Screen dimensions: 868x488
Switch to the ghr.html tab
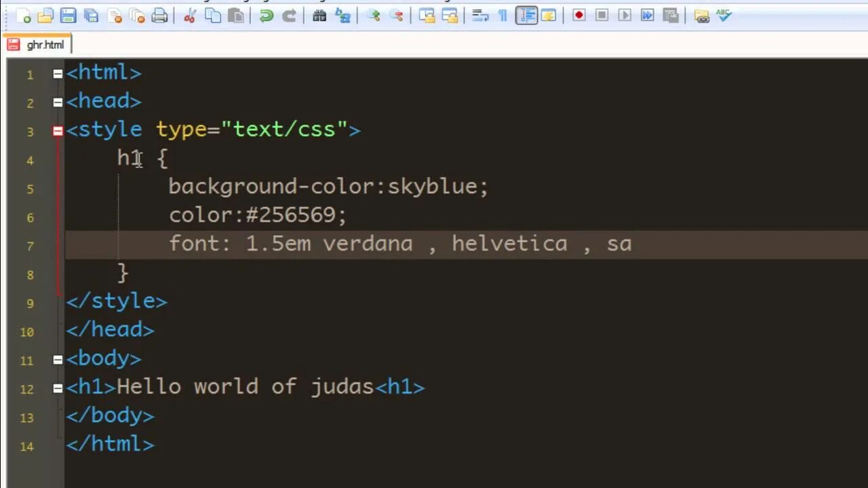(x=37, y=45)
